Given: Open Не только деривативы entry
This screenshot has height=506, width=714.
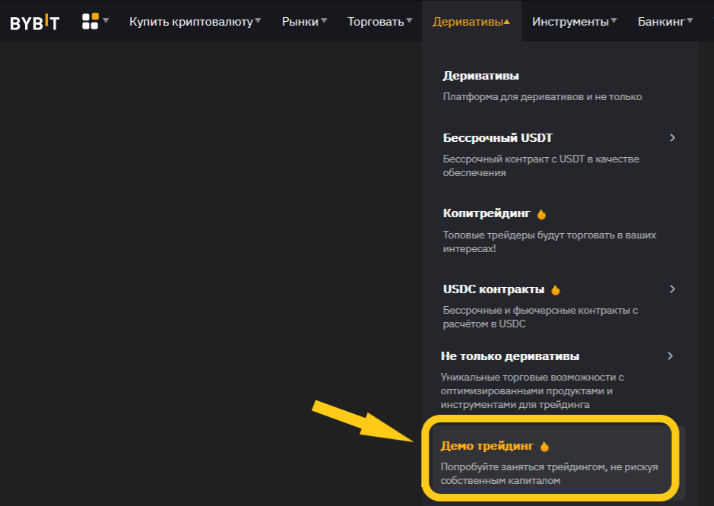Looking at the screenshot, I should [510, 356].
